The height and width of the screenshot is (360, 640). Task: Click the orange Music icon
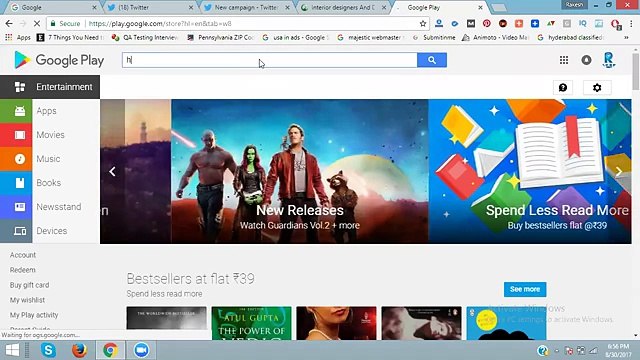(20, 159)
